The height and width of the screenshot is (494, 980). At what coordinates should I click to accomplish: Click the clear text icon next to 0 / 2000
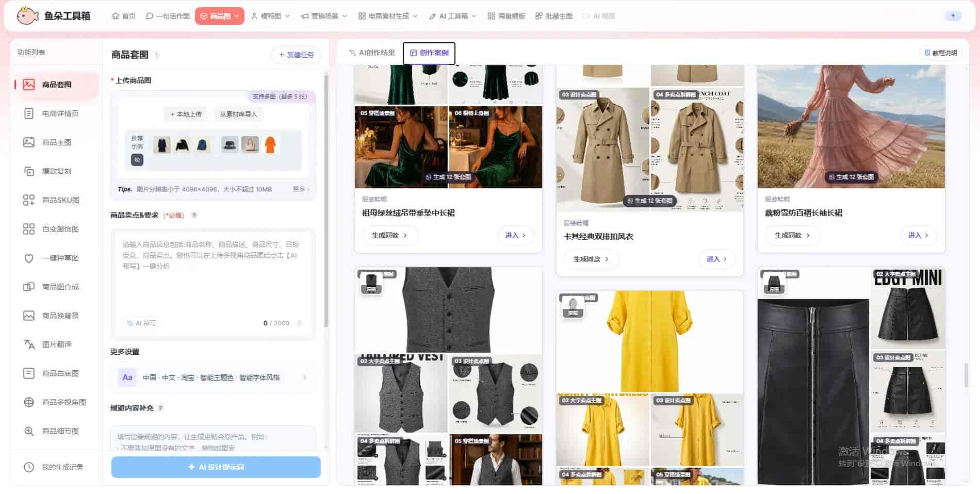coord(299,323)
